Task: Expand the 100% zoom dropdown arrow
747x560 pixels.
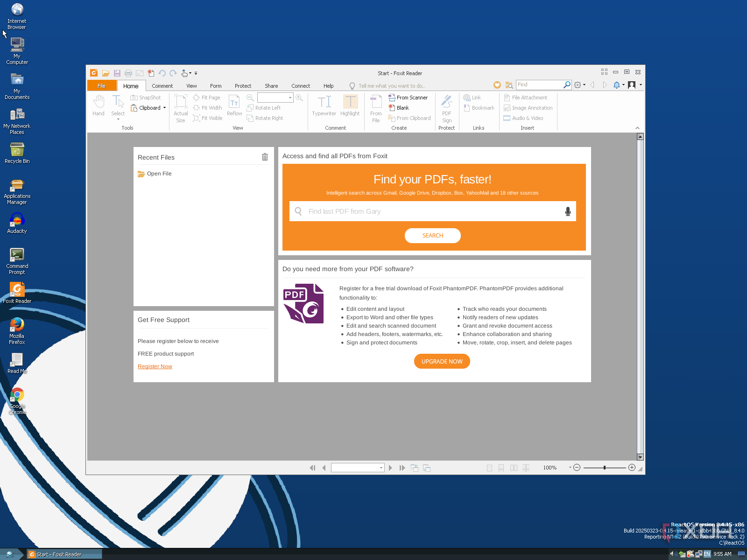Action: pos(570,468)
